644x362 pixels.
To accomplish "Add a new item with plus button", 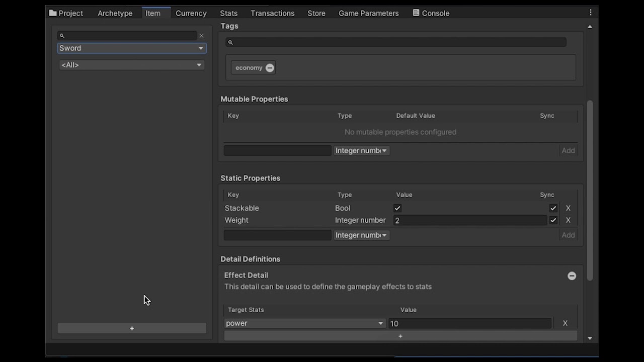I will 132,328.
